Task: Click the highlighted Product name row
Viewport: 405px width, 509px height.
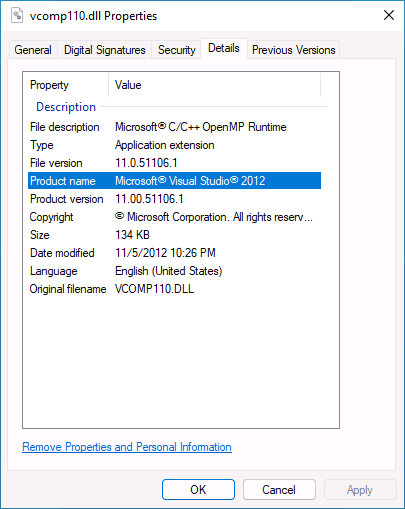Action: coord(174,181)
